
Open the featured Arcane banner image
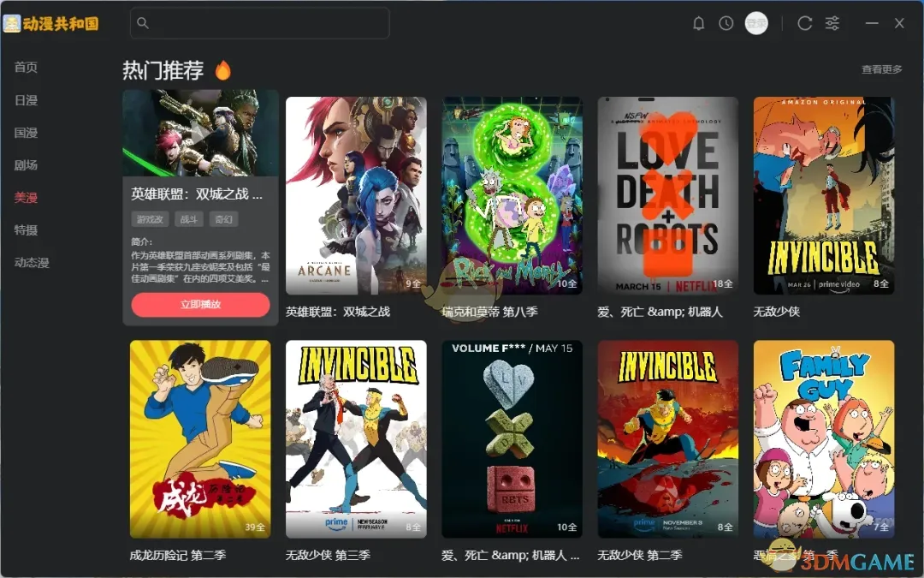(200, 134)
